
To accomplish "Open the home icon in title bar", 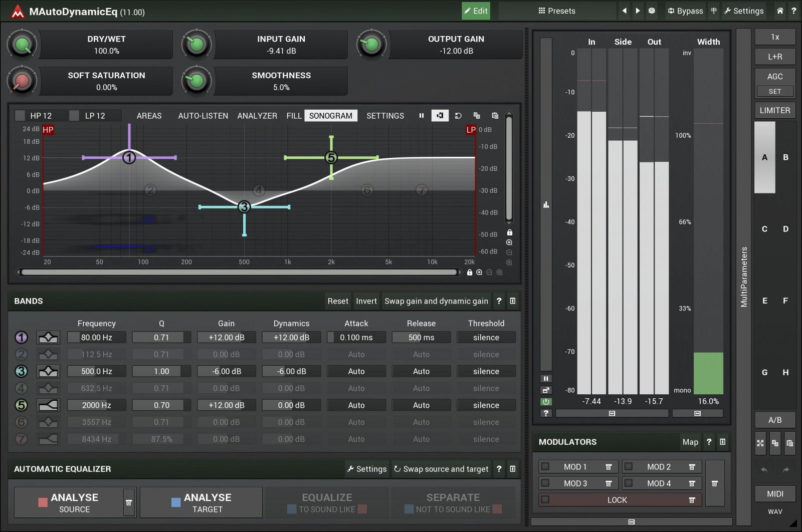I will 780,11.
